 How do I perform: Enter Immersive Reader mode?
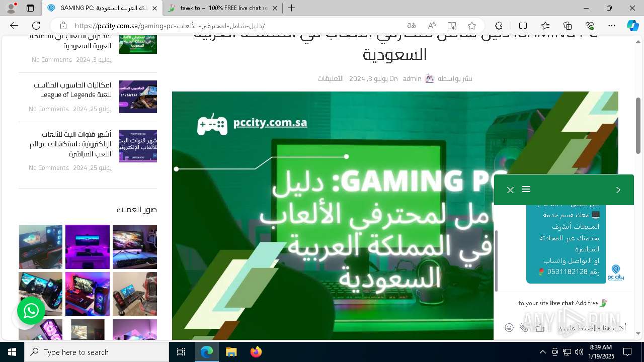click(x=452, y=26)
